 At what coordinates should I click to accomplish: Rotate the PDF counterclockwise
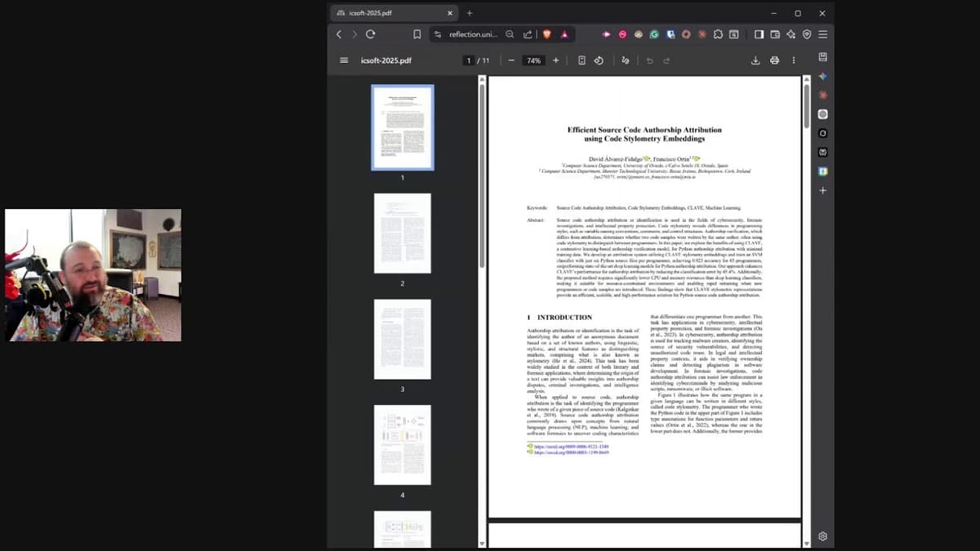pos(599,60)
